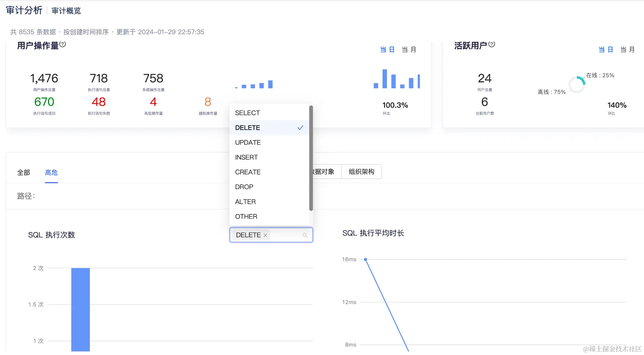Click the green 670 执行语句成功 value

click(x=44, y=101)
